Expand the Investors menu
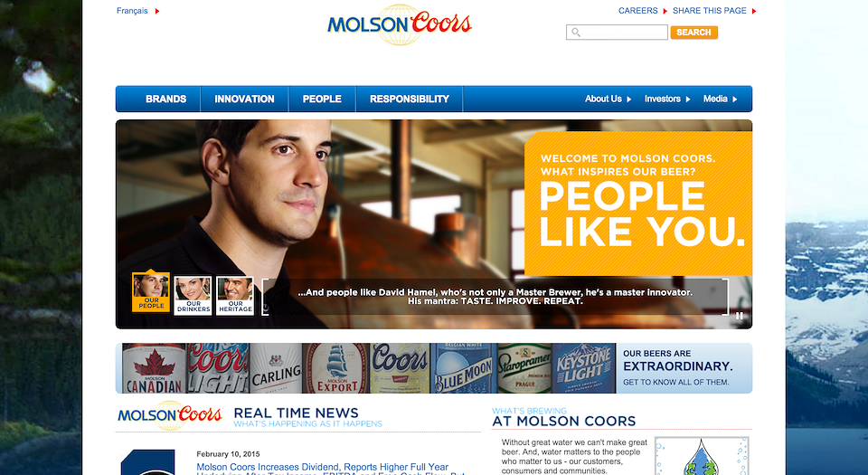 pyautogui.click(x=667, y=100)
